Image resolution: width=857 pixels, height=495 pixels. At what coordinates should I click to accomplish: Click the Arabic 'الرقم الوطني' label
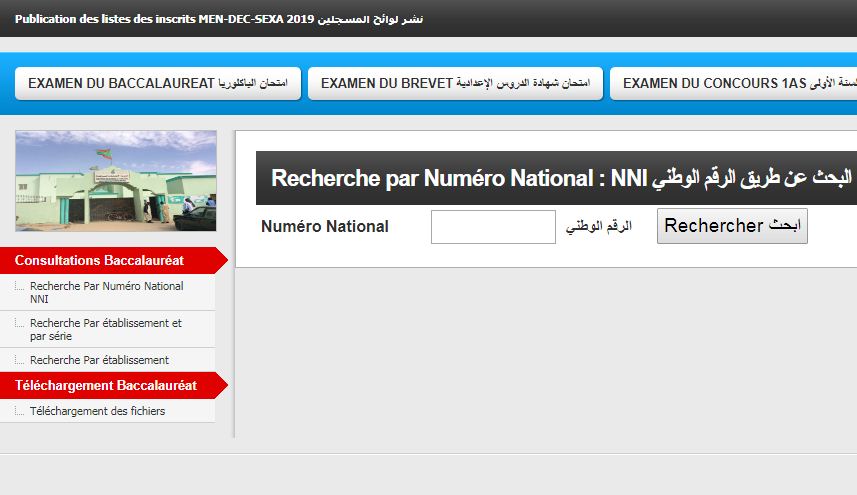tap(599, 227)
